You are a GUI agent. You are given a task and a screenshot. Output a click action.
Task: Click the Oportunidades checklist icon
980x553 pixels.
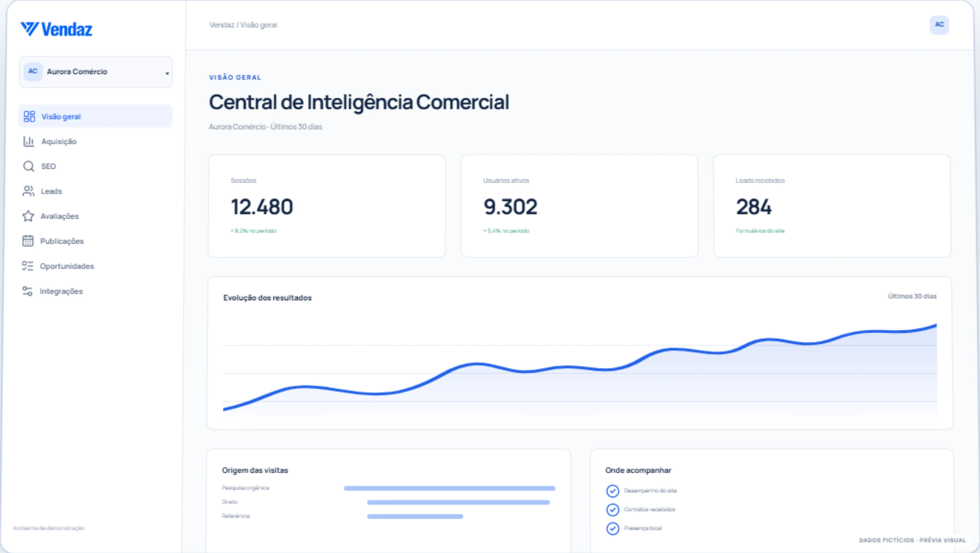(x=27, y=266)
